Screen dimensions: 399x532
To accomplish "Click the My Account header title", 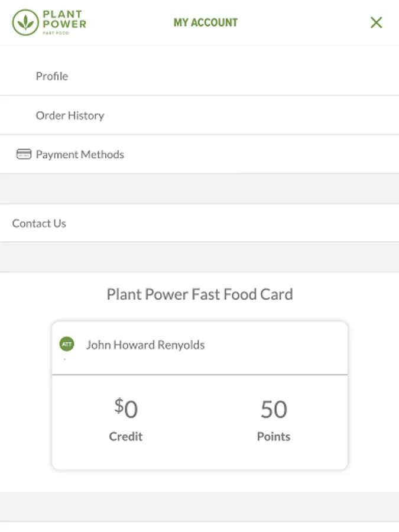I will [205, 22].
